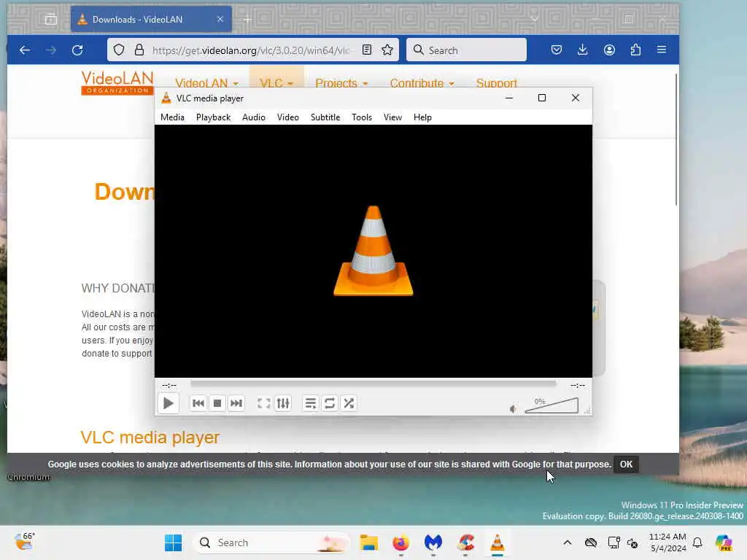
Task: Open Firefox downloads panel
Action: tap(583, 50)
